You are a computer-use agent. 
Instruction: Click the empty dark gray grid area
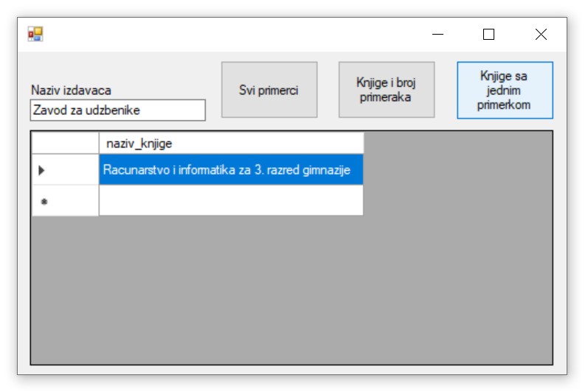369,295
